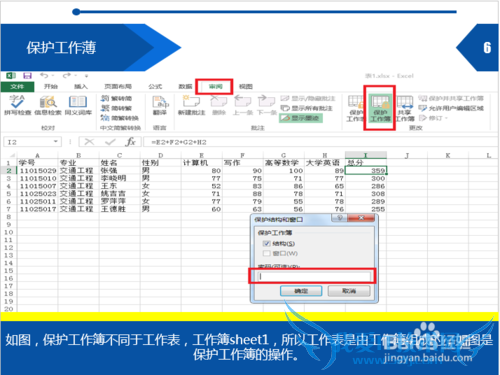
Task: Click the formula bar confirm checkmark
Action: (110, 142)
